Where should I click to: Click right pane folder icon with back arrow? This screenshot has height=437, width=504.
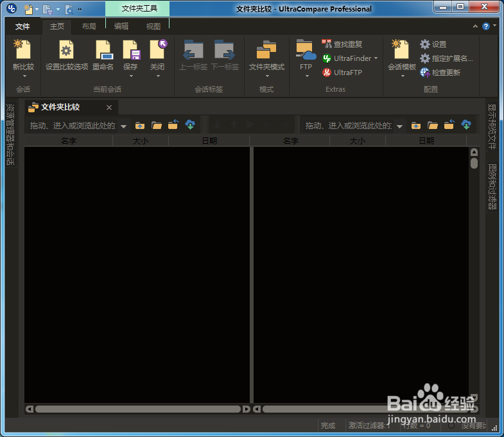(449, 124)
